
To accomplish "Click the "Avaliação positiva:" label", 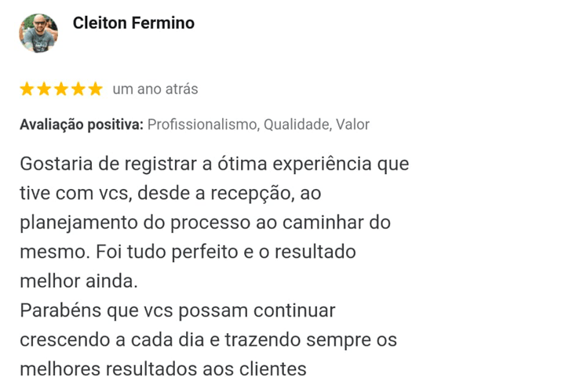I will [x=82, y=125].
